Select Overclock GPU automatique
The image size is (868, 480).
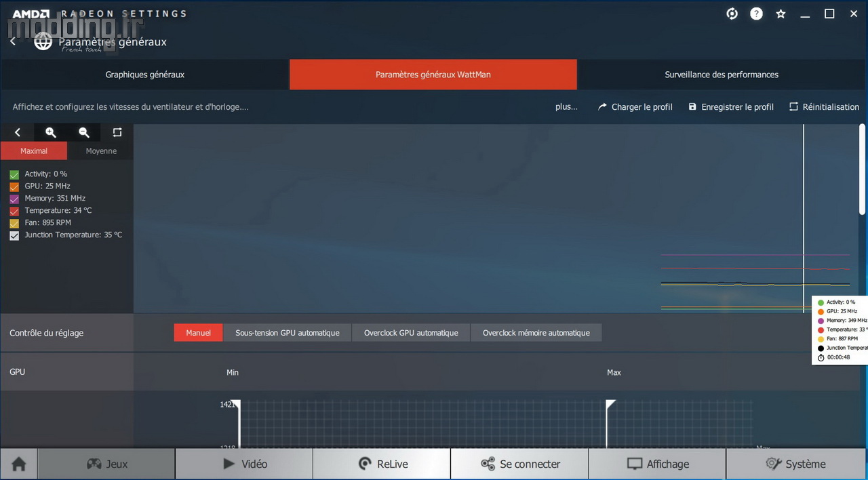pos(411,333)
